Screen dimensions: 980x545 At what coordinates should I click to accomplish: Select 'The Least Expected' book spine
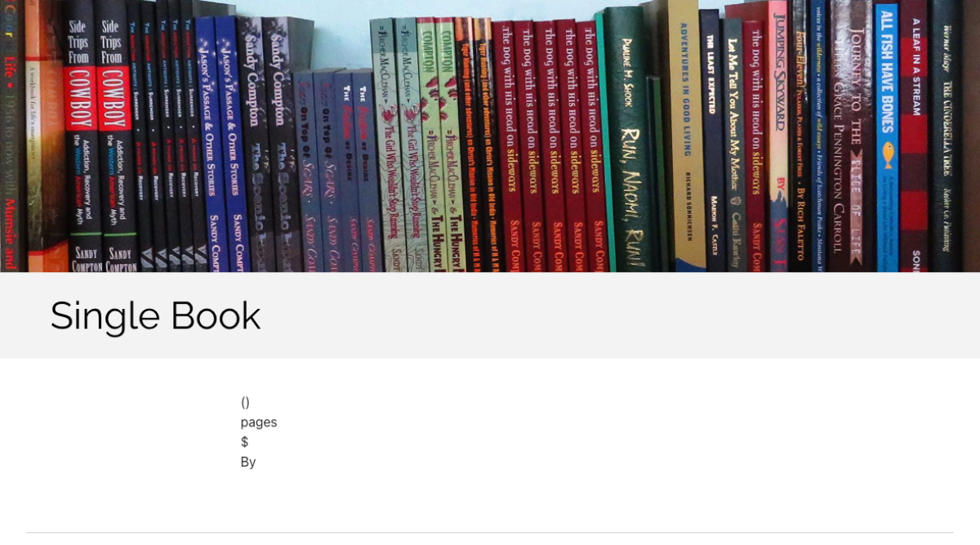(x=712, y=139)
